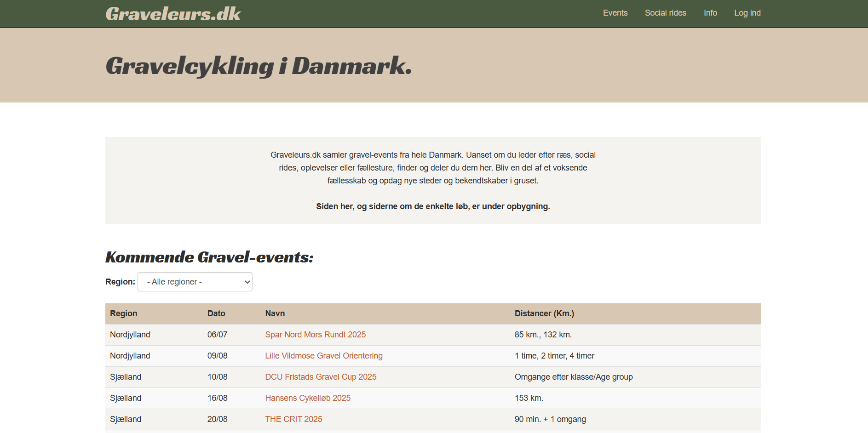Open Spar Nord Mors Rundt 2025 event
This screenshot has width=868, height=433.
tap(315, 335)
